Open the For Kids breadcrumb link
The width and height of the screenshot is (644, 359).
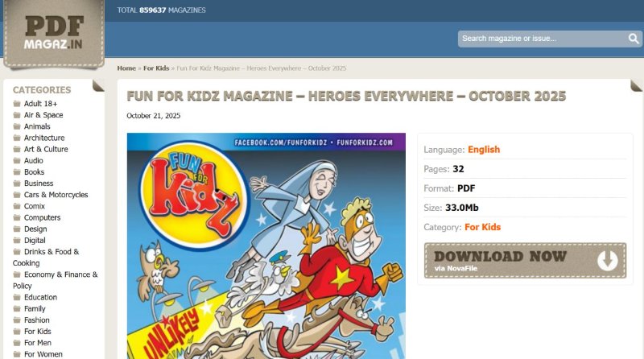point(156,68)
